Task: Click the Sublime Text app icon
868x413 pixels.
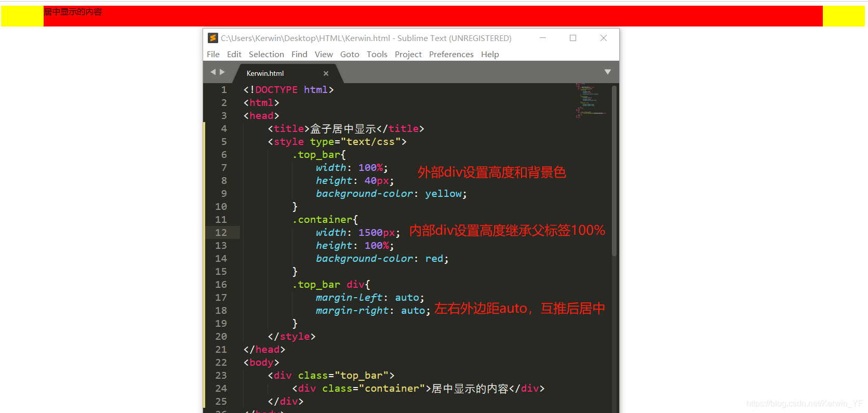Action: pos(212,38)
